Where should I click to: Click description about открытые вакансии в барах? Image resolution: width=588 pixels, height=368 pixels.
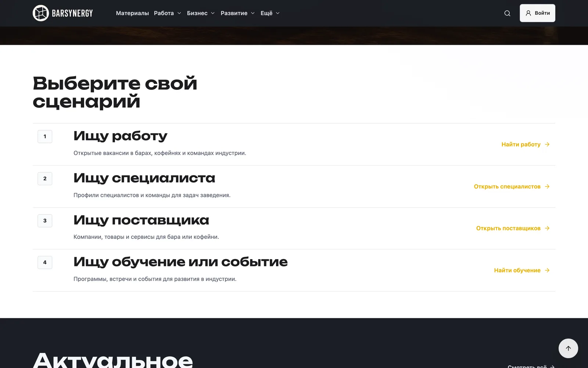point(160,153)
